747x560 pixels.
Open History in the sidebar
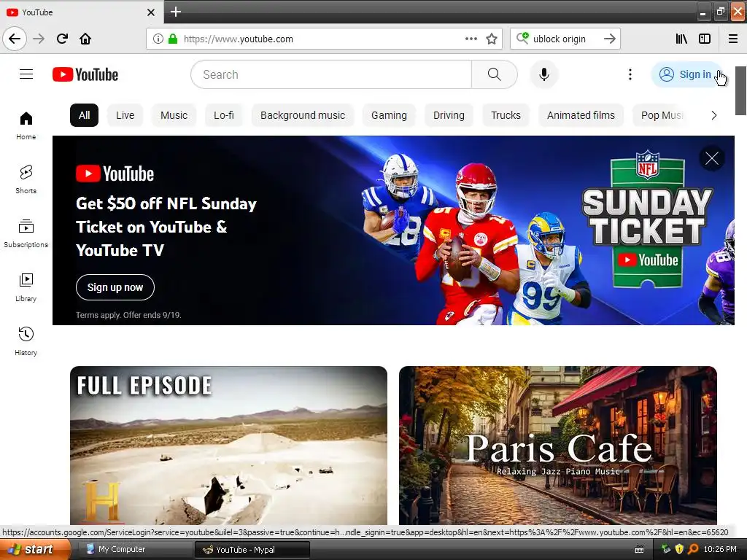pos(26,341)
